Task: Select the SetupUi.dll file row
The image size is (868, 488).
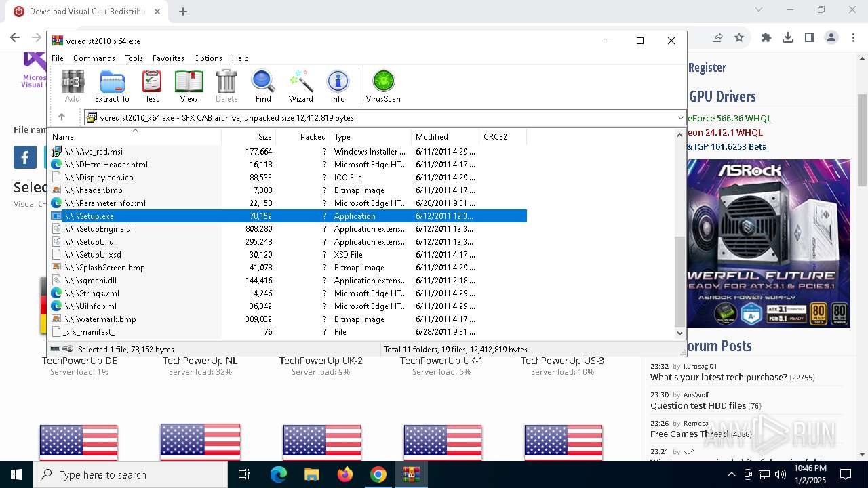Action: tap(288, 242)
